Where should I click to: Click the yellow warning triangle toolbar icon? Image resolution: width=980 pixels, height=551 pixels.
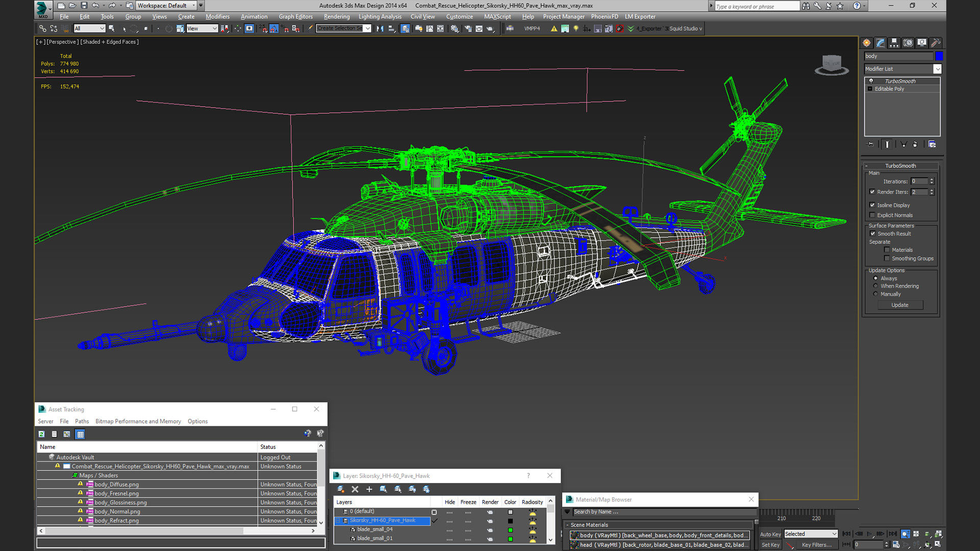click(x=554, y=29)
